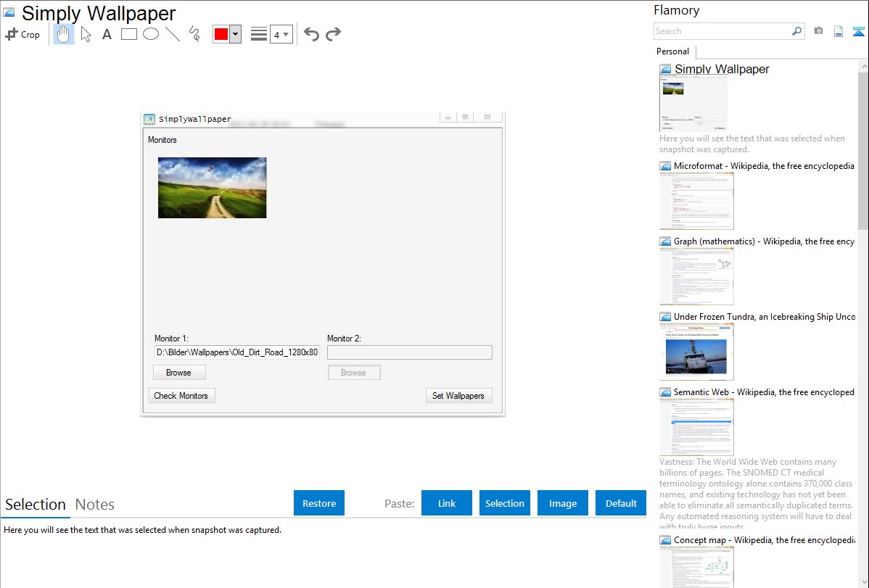This screenshot has height=588, width=869.
Task: Select the rectangle drawing tool
Action: coord(128,34)
